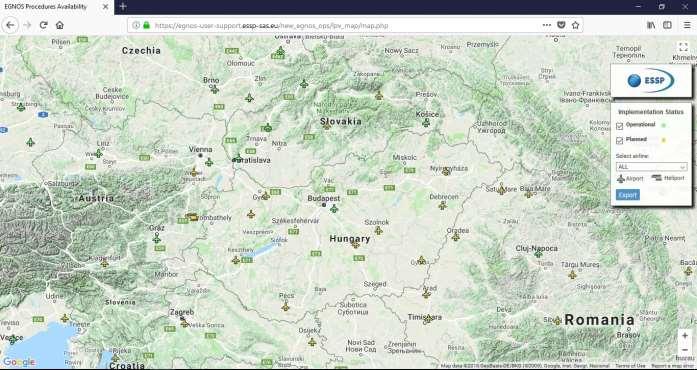The height and width of the screenshot is (370, 697).
Task: Select the yellow airport marker at Bacău
Action: pos(688,271)
